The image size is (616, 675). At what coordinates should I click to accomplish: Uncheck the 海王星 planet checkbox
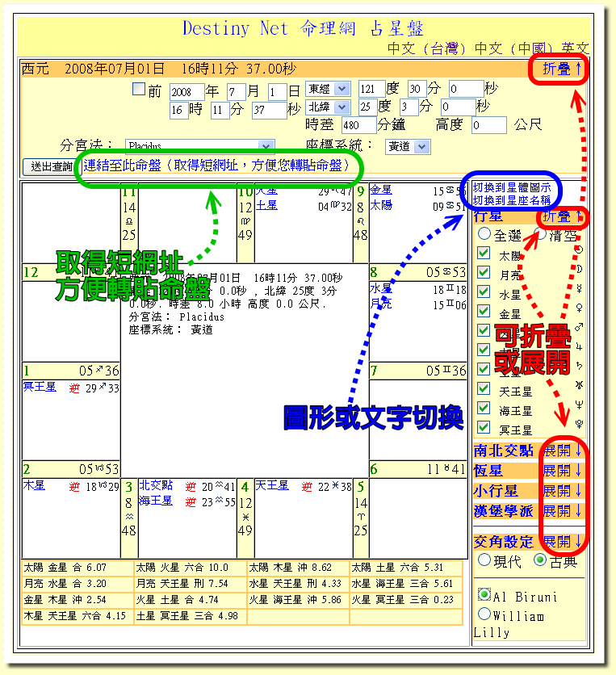[484, 408]
